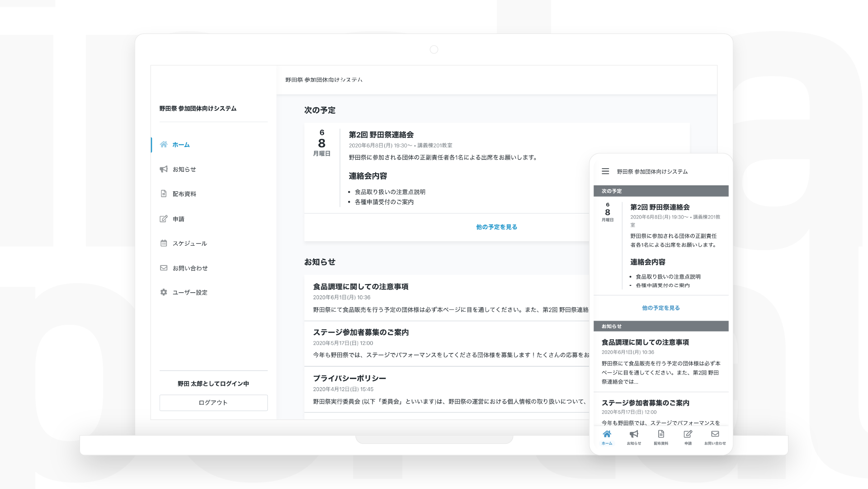
Task: Tap the mobile bottom bar home icon
Action: (607, 434)
